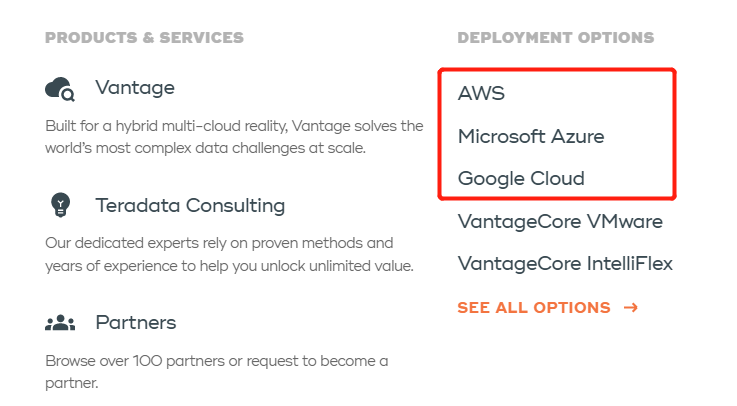Click the arrow beside See All Options
Viewport: 737px width, 406px height.
(x=630, y=307)
